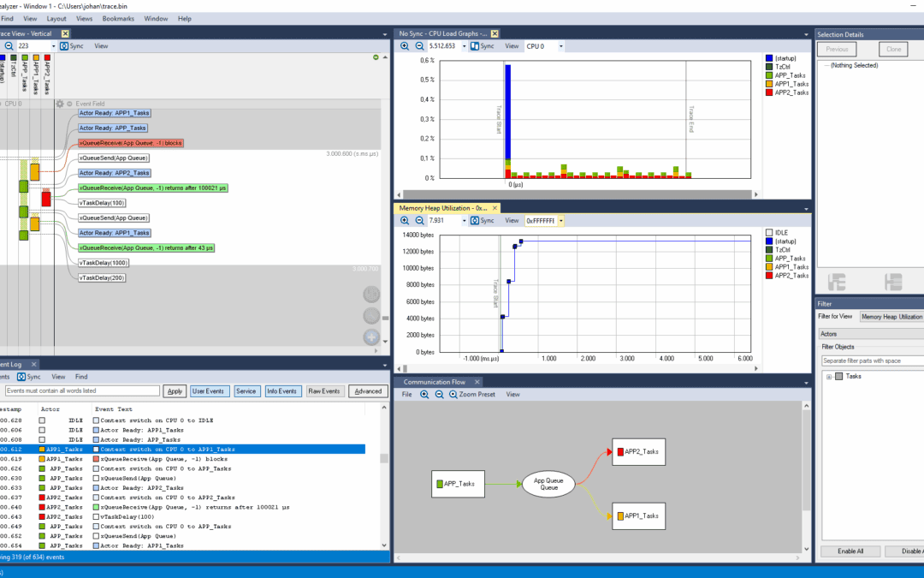Click the top round navigation button in Trace View
The image size is (924, 578).
(x=371, y=295)
